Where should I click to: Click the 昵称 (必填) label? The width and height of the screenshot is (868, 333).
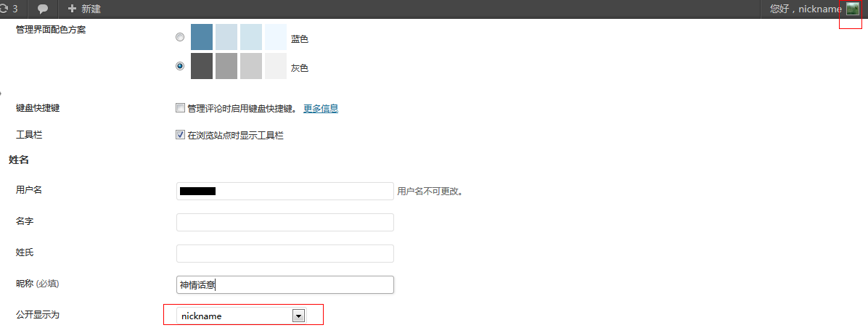(37, 284)
